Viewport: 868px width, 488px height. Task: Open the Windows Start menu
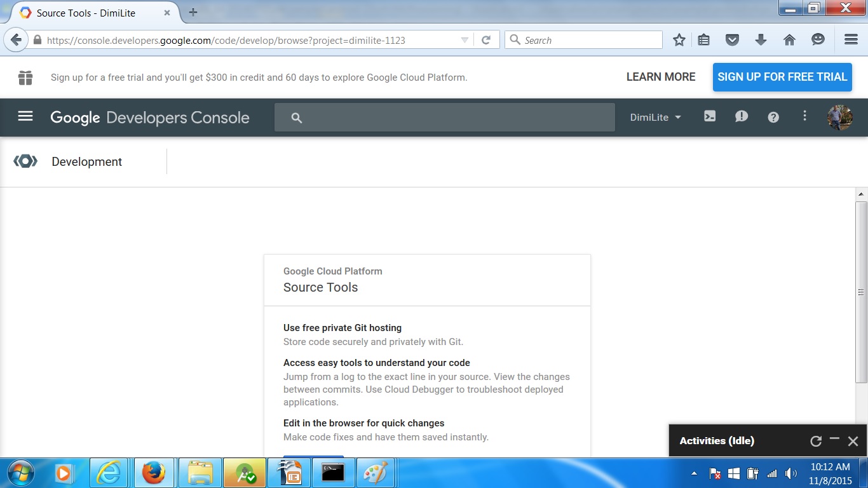[20, 473]
